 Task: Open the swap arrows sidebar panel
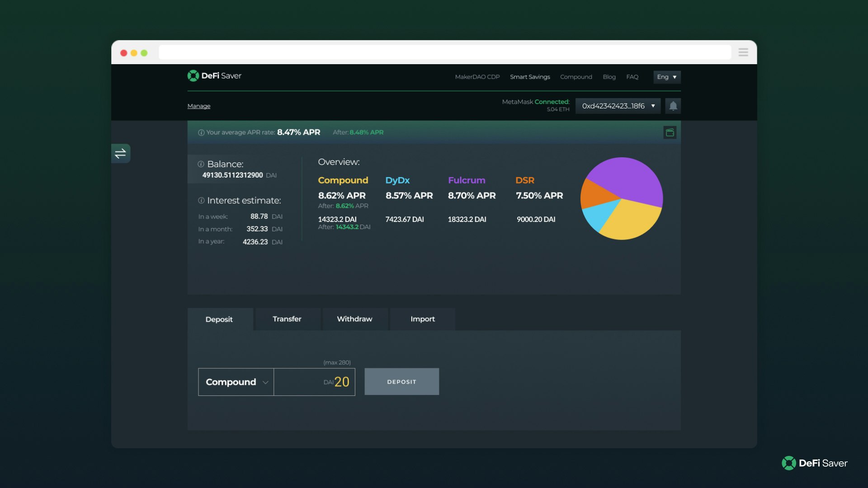pos(120,153)
